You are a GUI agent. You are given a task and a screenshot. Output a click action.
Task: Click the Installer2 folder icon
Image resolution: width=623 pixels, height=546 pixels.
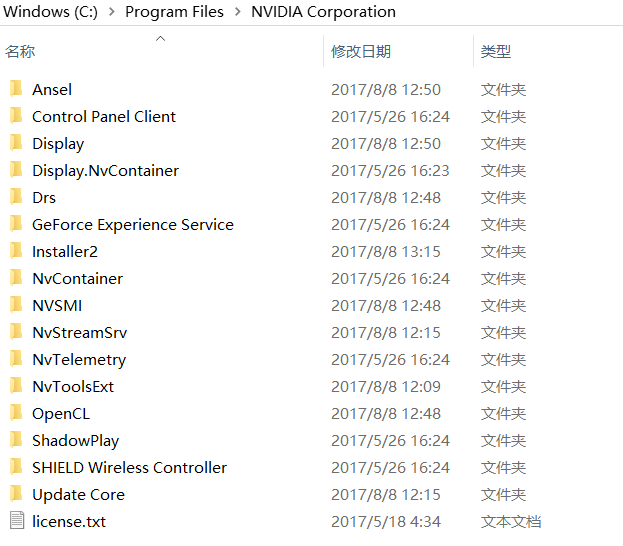[x=16, y=251]
